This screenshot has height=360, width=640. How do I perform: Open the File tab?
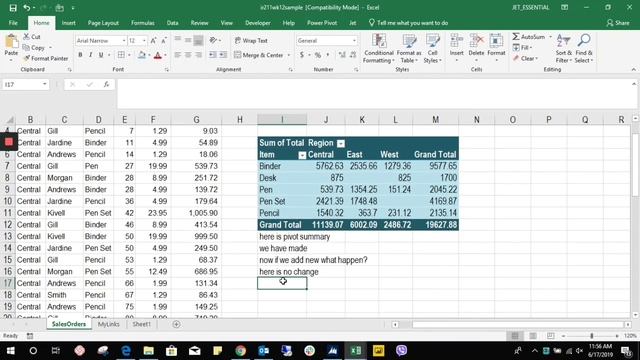click(x=13, y=23)
